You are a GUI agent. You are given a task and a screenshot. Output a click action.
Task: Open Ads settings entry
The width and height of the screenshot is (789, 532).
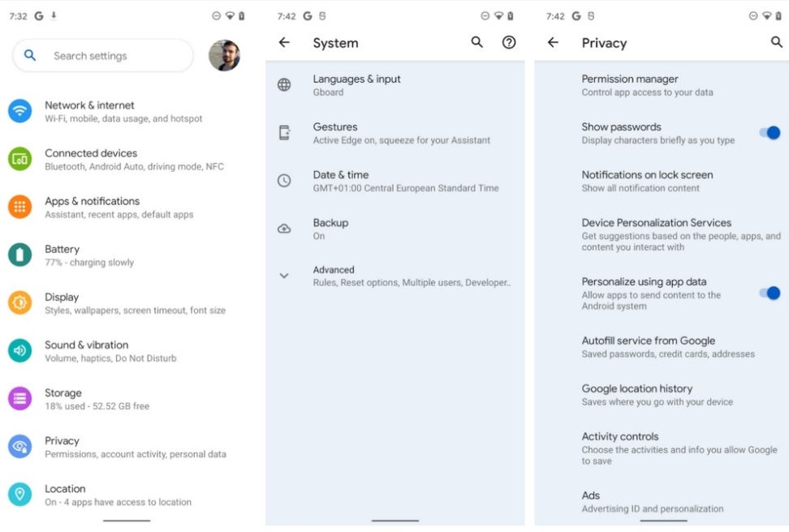[662, 502]
